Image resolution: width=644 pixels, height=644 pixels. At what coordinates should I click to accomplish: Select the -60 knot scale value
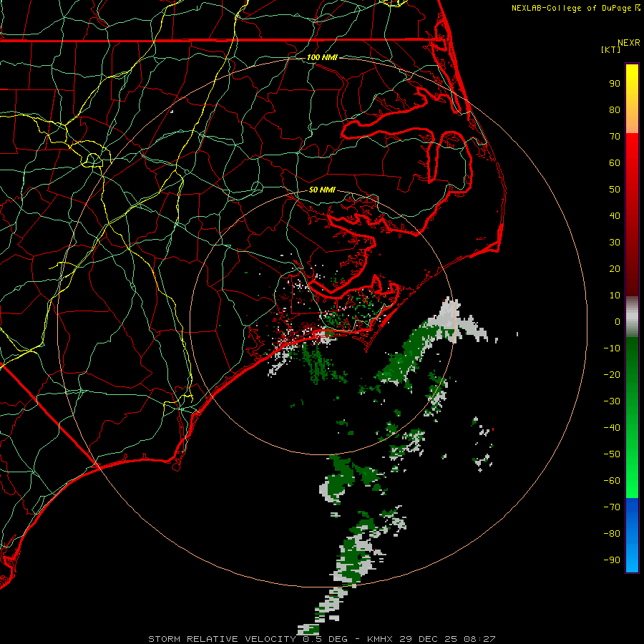[612, 481]
